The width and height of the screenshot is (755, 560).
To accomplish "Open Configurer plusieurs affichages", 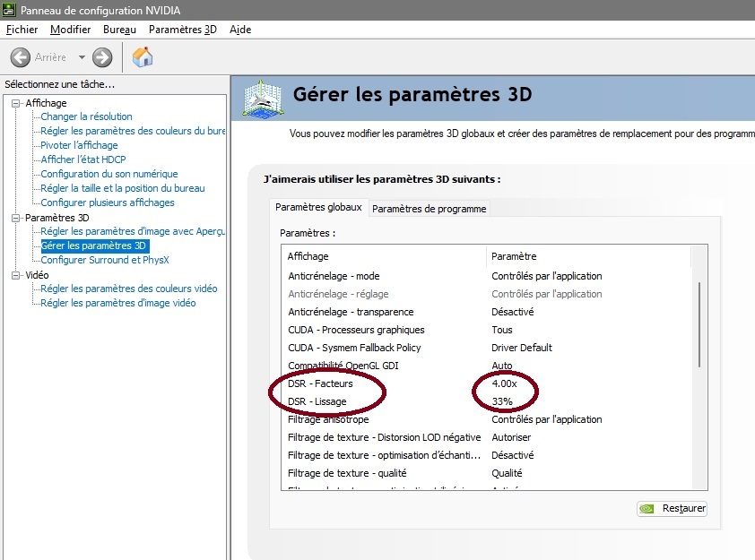I will pos(108,202).
